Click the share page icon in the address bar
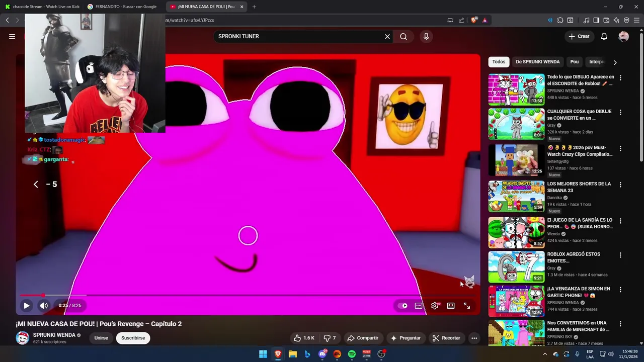This screenshot has height=362, width=644. 461,20
